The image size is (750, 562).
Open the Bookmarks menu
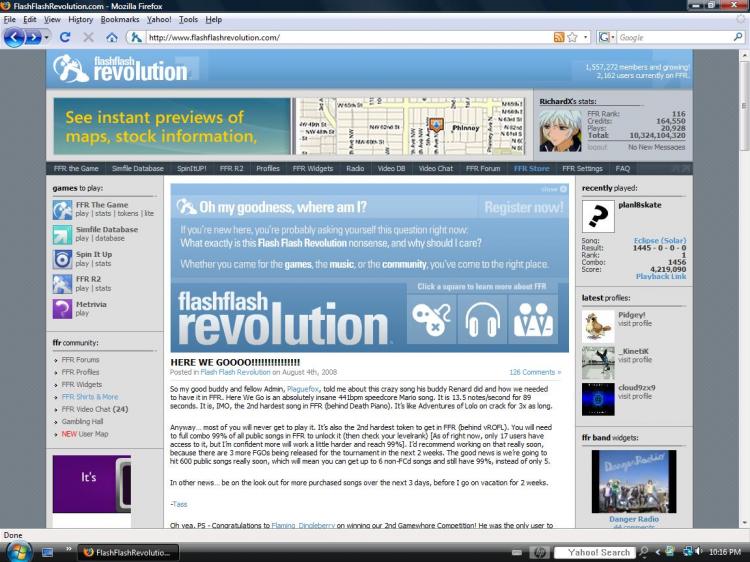coord(120,20)
